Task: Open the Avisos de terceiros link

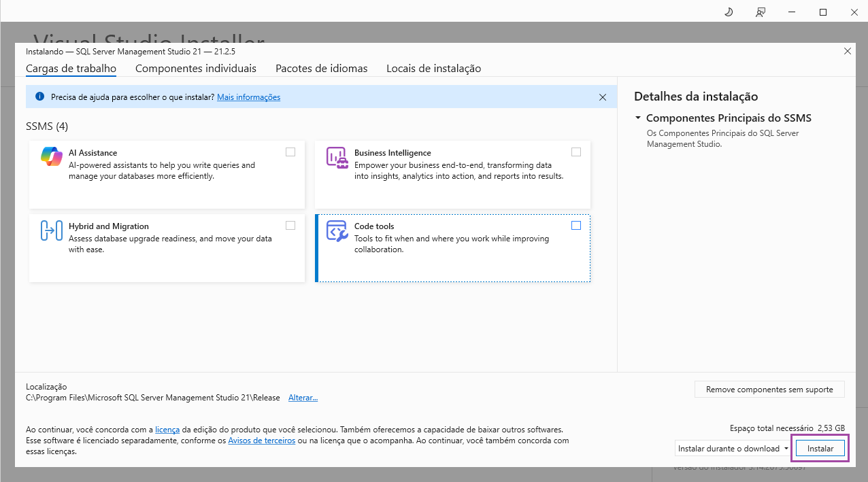Action: 262,441
